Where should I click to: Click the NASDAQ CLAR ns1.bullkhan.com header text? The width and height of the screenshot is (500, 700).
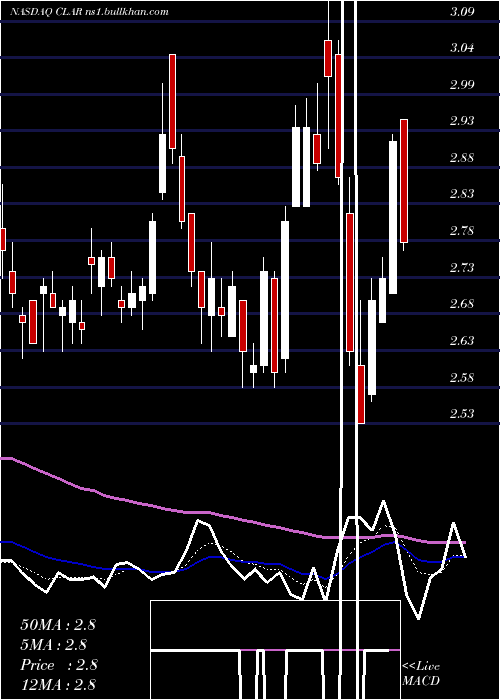coord(89,12)
